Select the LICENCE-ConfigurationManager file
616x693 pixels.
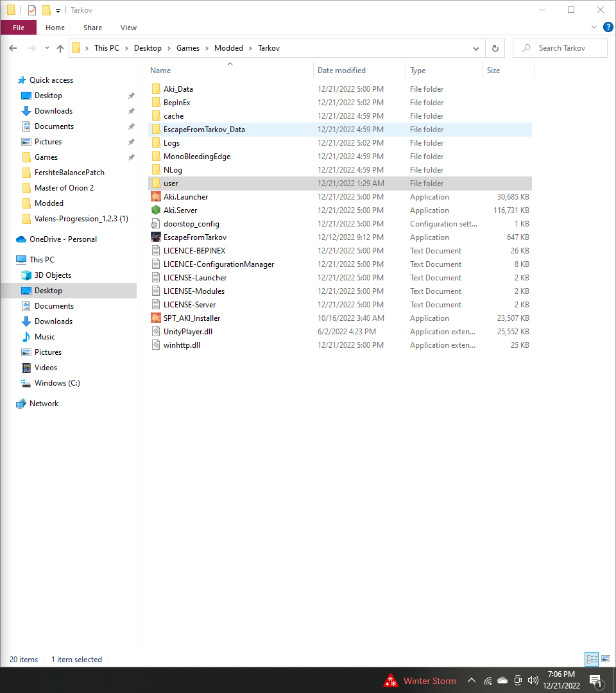(219, 264)
